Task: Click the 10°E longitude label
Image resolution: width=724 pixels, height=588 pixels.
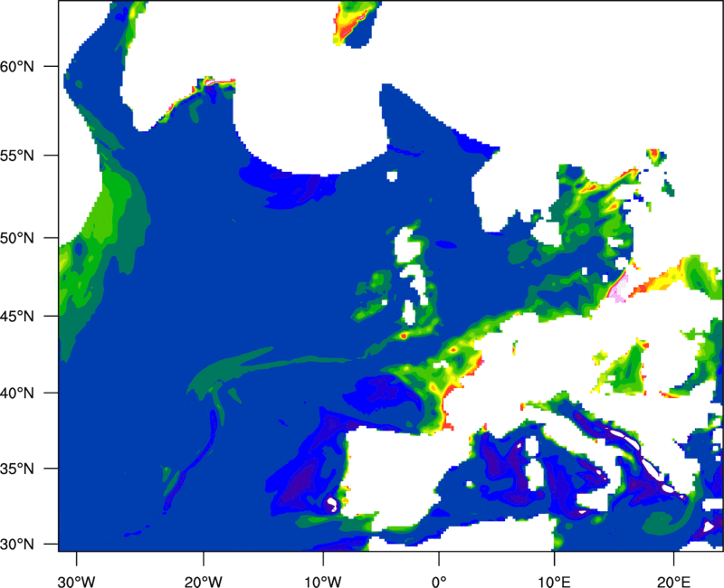Action: click(554, 582)
